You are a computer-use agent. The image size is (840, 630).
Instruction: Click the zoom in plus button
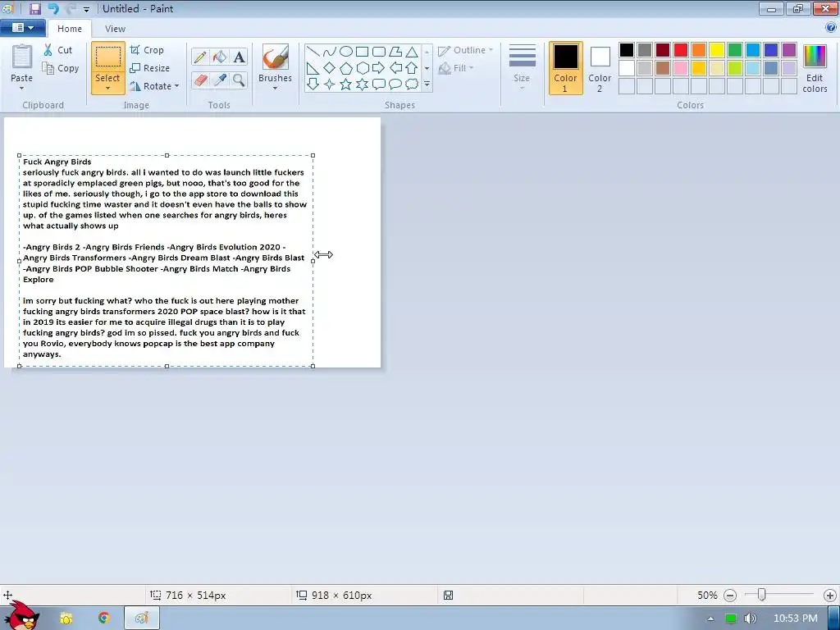pyautogui.click(x=830, y=596)
